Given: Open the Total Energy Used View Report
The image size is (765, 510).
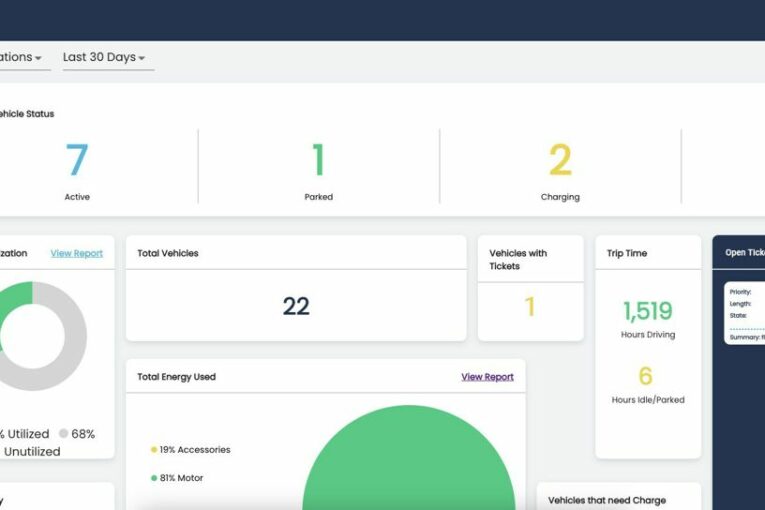Looking at the screenshot, I should (487, 377).
